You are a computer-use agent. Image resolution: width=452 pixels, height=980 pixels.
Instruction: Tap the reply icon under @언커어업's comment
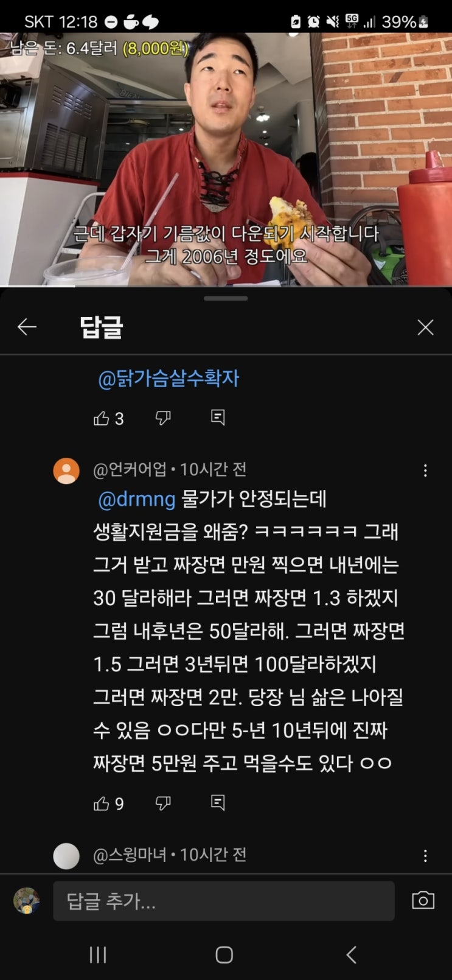(218, 803)
